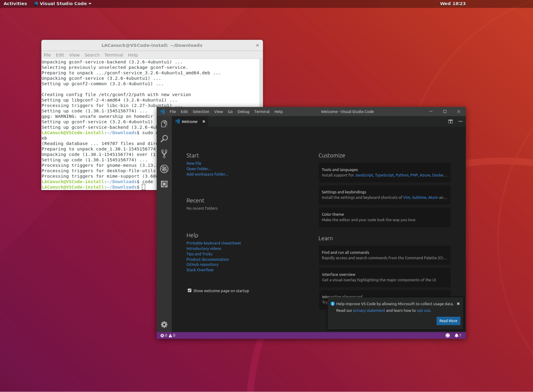
Task: Open VS Code View menu
Action: [218, 111]
